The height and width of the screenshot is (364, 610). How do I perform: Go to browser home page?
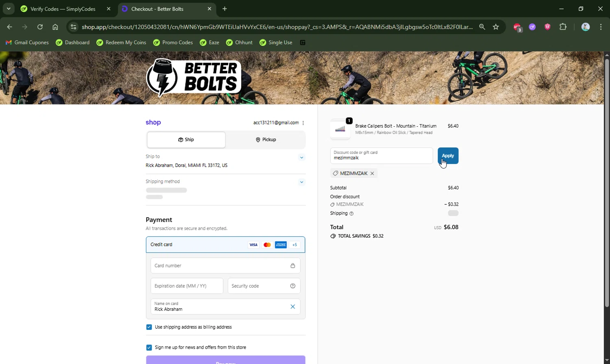(55, 27)
